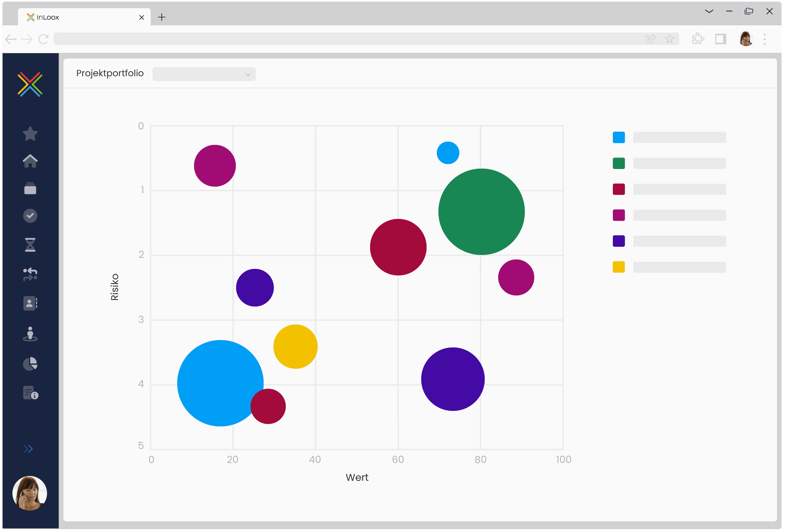Select the crimson legend swatch
The image size is (786, 532).
(619, 189)
